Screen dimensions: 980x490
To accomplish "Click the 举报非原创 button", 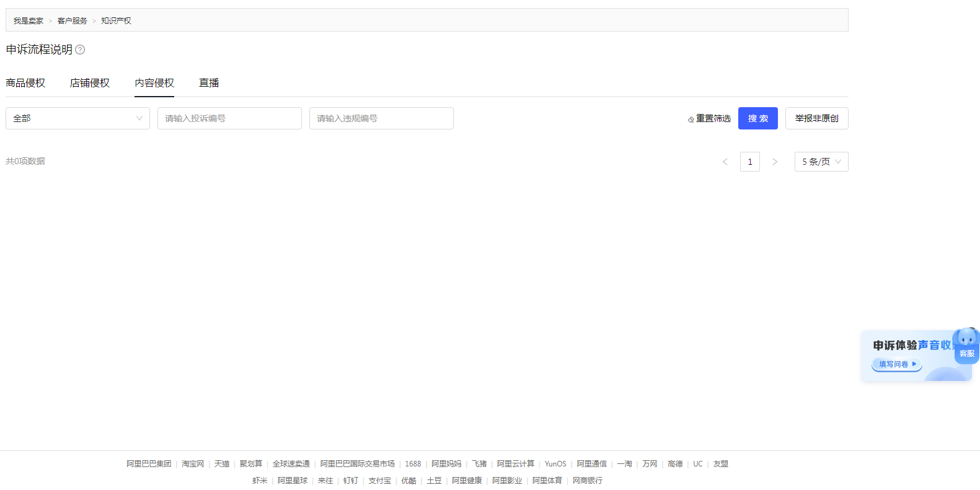I will click(816, 118).
